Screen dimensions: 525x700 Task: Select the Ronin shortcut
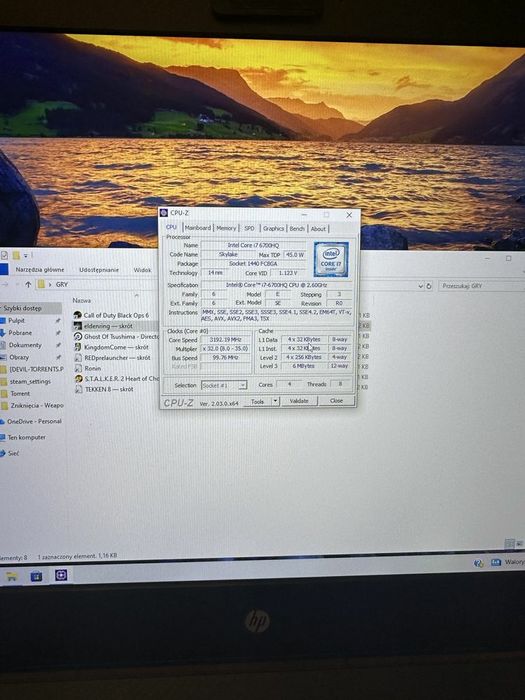click(88, 368)
